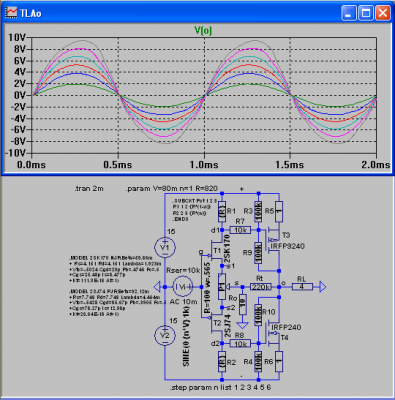Click the TLAo waveform window title icon
Image resolution: width=395 pixels, height=400 pixels.
[x=11, y=13]
